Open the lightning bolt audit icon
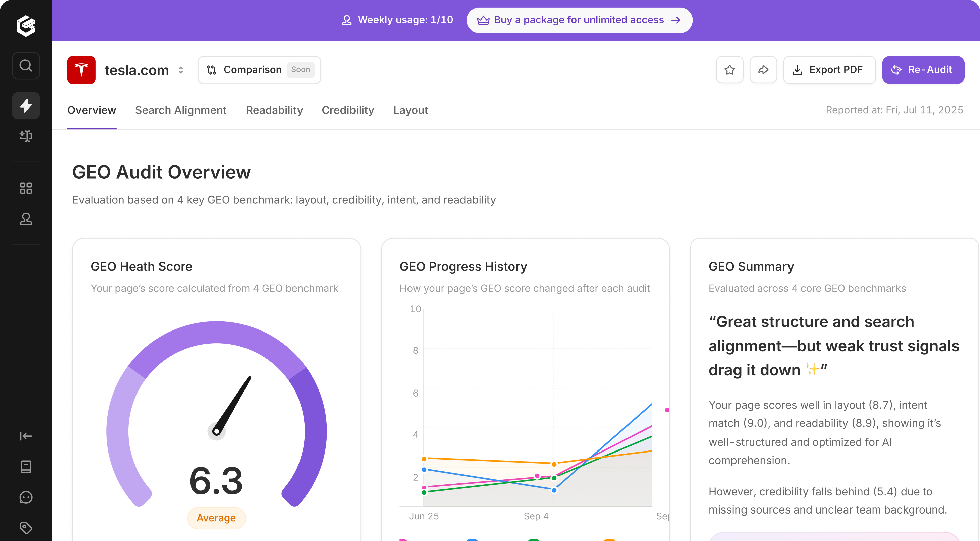The width and height of the screenshot is (980, 541). click(x=26, y=105)
